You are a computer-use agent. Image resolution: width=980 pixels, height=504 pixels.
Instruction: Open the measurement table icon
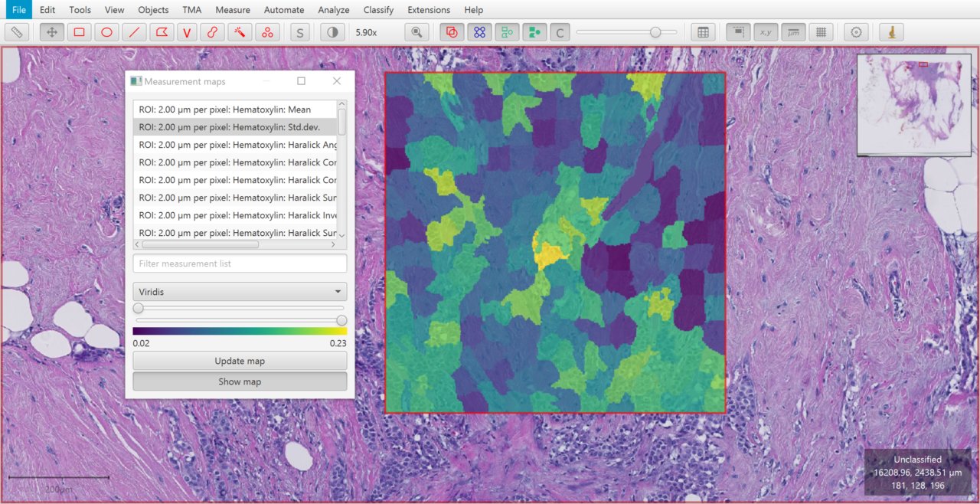tap(703, 32)
